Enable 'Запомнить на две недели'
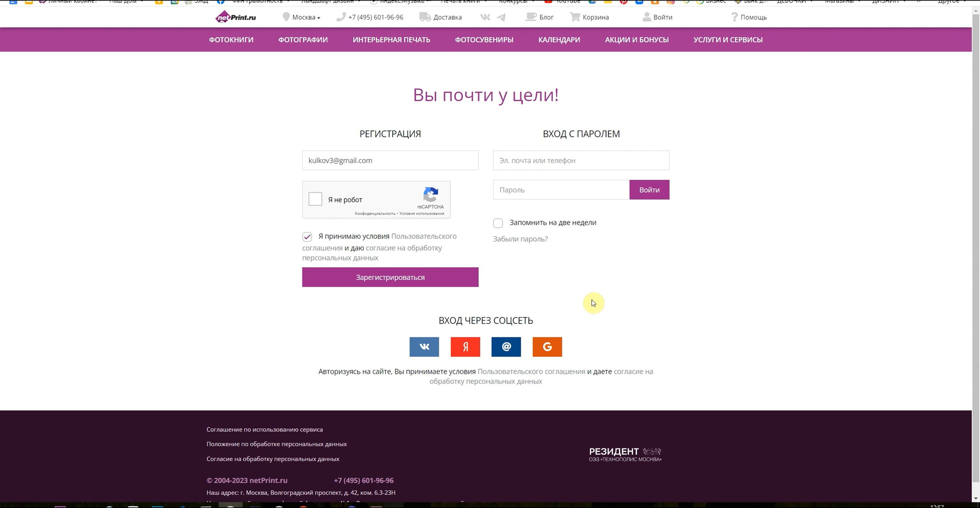 [x=498, y=223]
